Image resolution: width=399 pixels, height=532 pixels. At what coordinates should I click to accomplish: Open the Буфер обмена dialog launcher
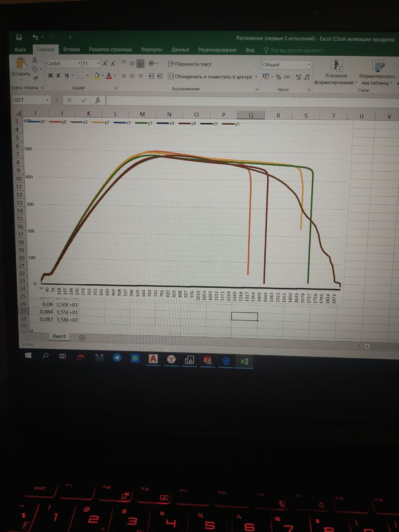pyautogui.click(x=42, y=88)
